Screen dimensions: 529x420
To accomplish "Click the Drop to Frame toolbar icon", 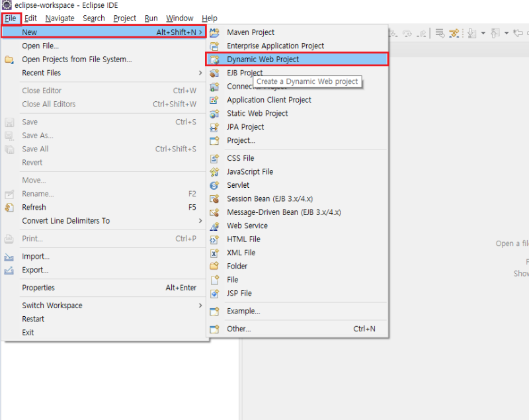I will coord(440,33).
